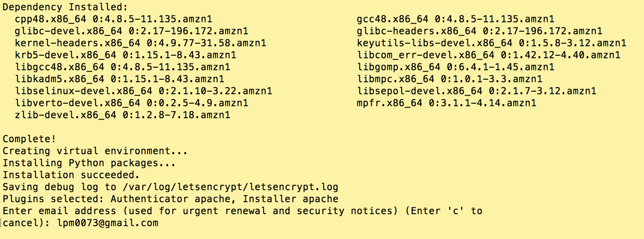Click the email address lpm0073@gmail.com
Viewport: 644px width, 239px height.
(x=108, y=223)
